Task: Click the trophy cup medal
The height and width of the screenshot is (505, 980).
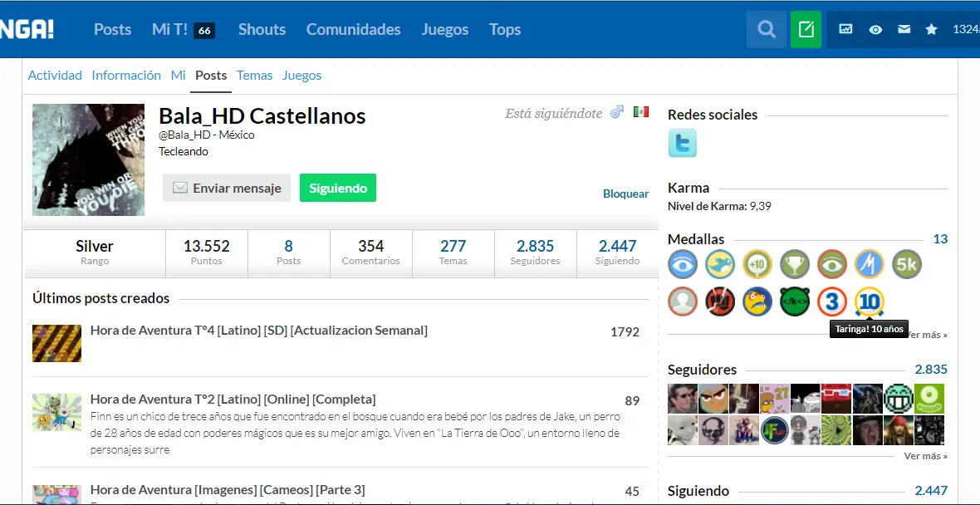Action: tap(794, 264)
